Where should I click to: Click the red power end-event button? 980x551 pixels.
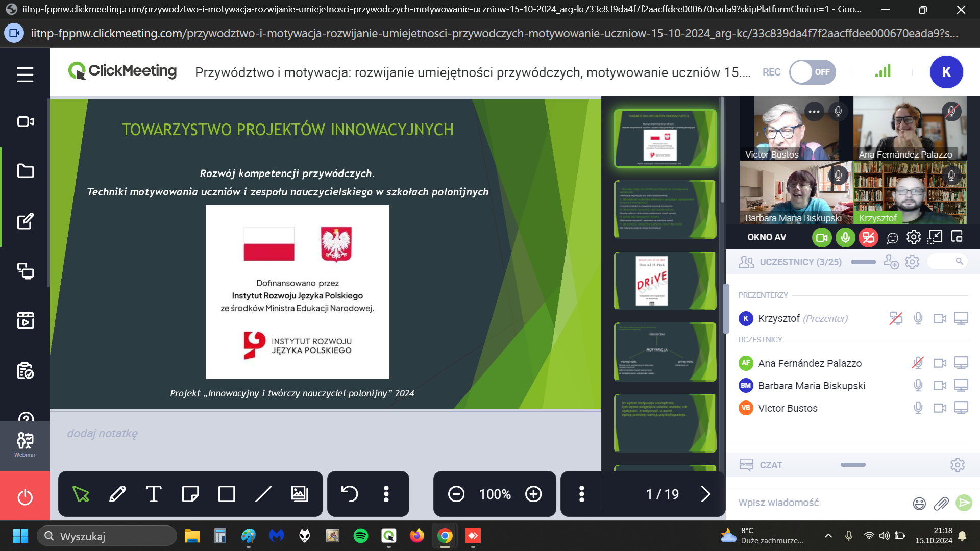(x=25, y=496)
